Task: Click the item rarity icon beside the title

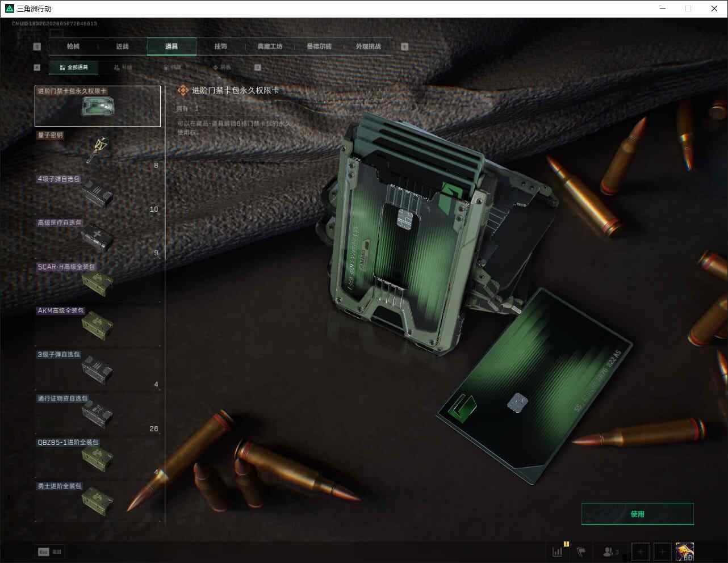Action: point(183,90)
